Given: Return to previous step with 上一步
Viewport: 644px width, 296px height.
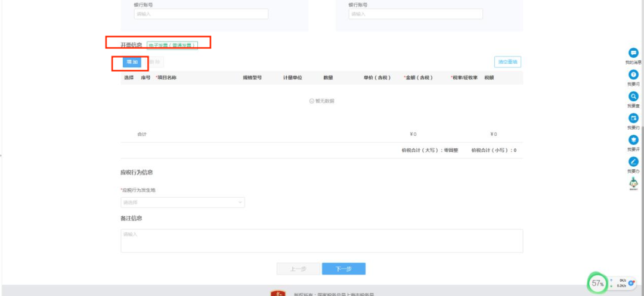Looking at the screenshot, I should pyautogui.click(x=298, y=269).
